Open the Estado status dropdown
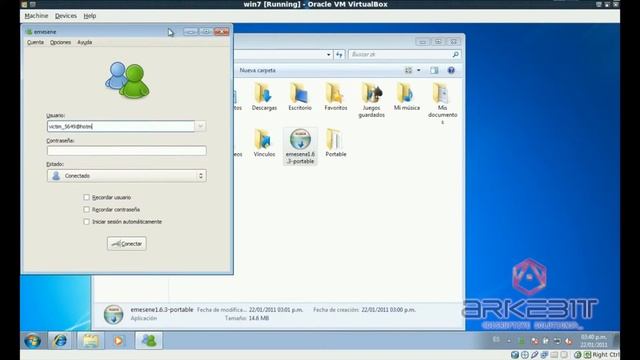The width and height of the screenshot is (640, 360). pyautogui.click(x=127, y=176)
